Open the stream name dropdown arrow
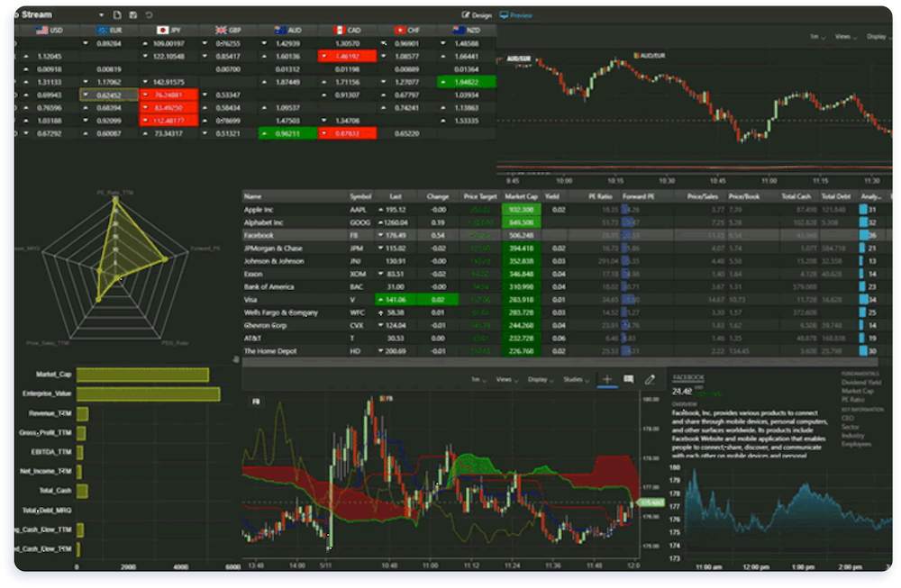 pyautogui.click(x=102, y=15)
